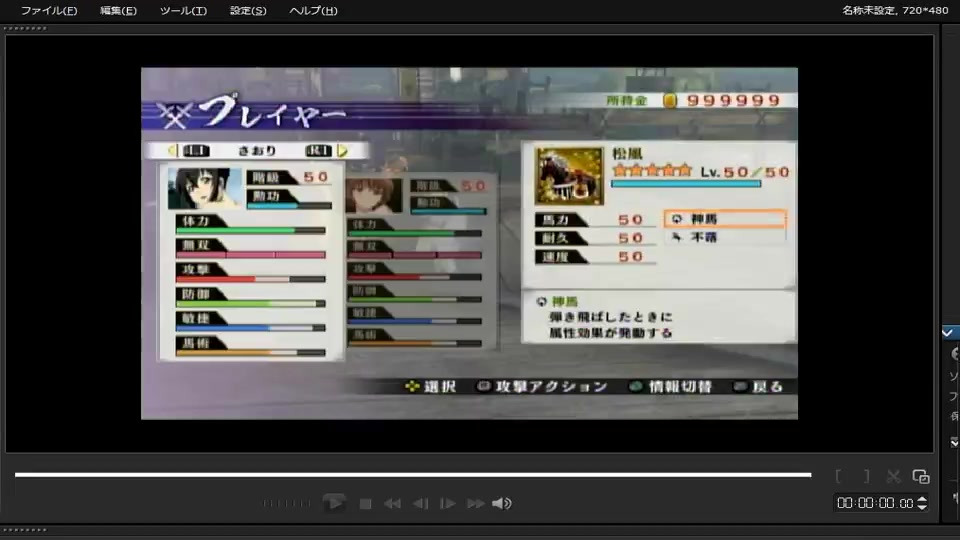
Task: Open the ファイル(F) menu
Action: click(49, 10)
